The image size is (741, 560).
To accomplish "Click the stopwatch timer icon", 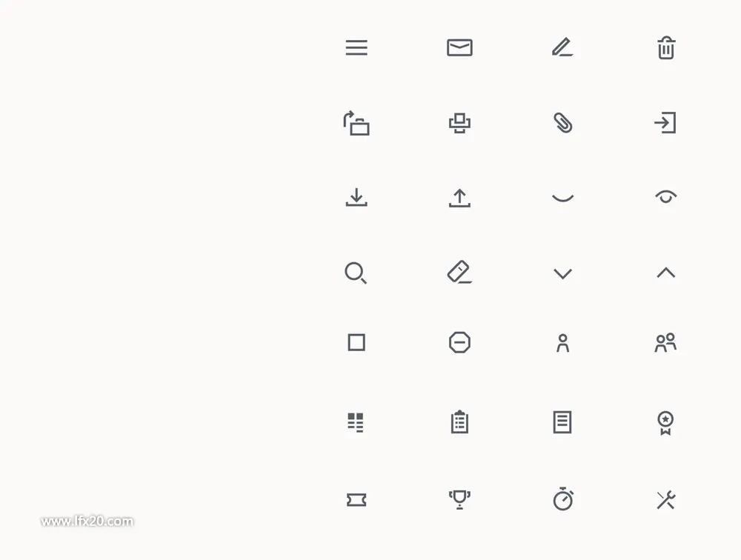I will tap(563, 499).
